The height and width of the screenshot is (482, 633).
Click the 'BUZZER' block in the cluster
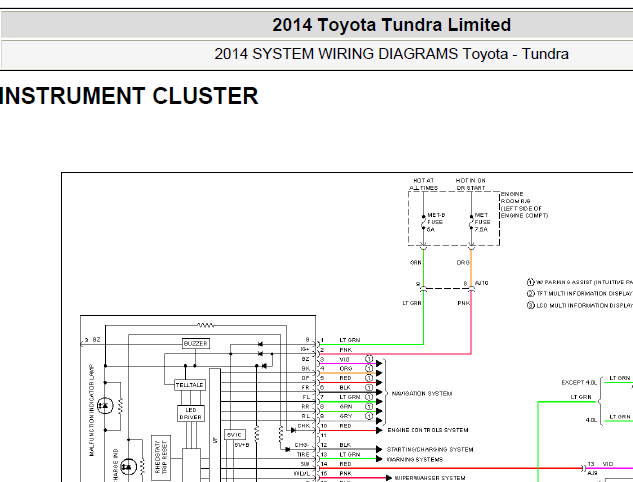pyautogui.click(x=196, y=344)
